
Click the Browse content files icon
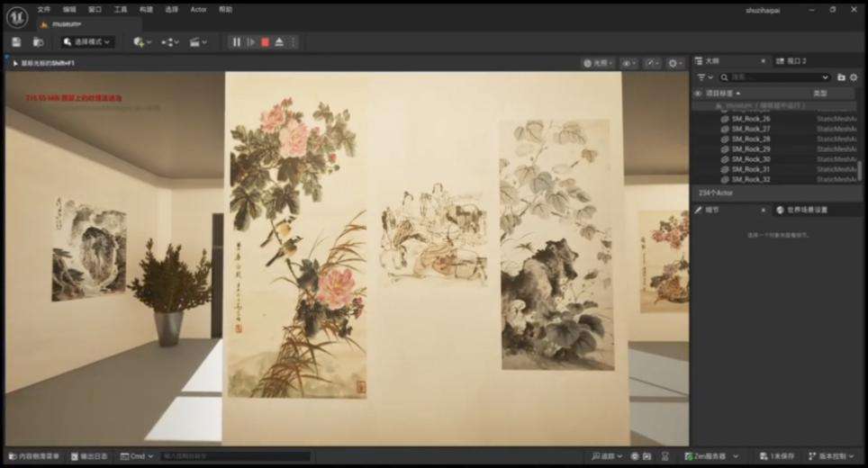click(x=38, y=42)
